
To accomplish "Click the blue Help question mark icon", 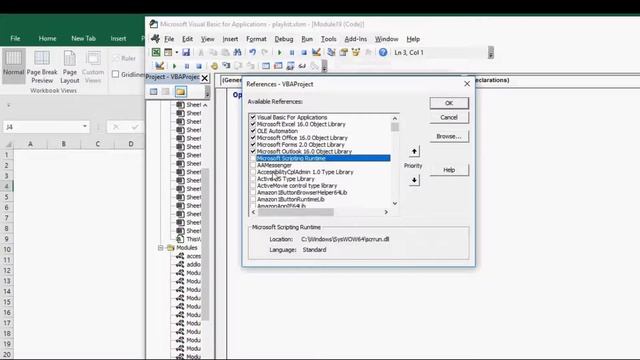I will (x=383, y=52).
